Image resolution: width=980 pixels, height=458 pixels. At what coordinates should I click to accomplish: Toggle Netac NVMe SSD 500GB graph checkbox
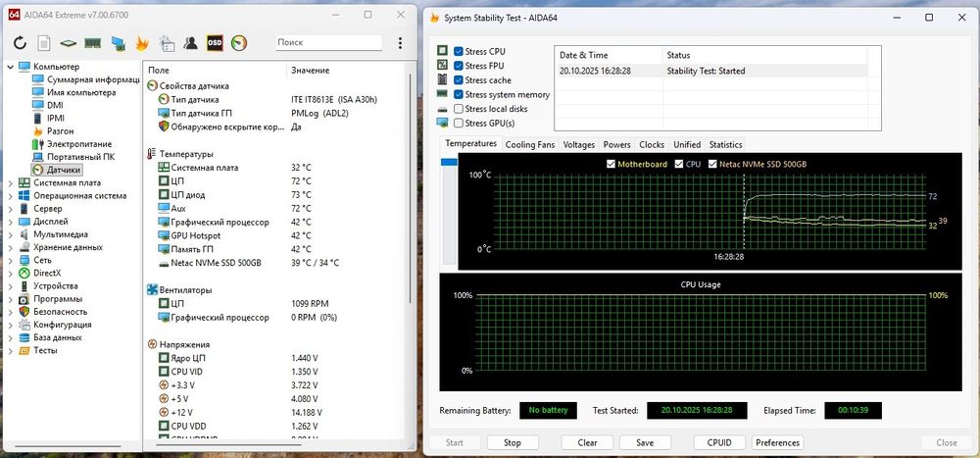tap(712, 164)
